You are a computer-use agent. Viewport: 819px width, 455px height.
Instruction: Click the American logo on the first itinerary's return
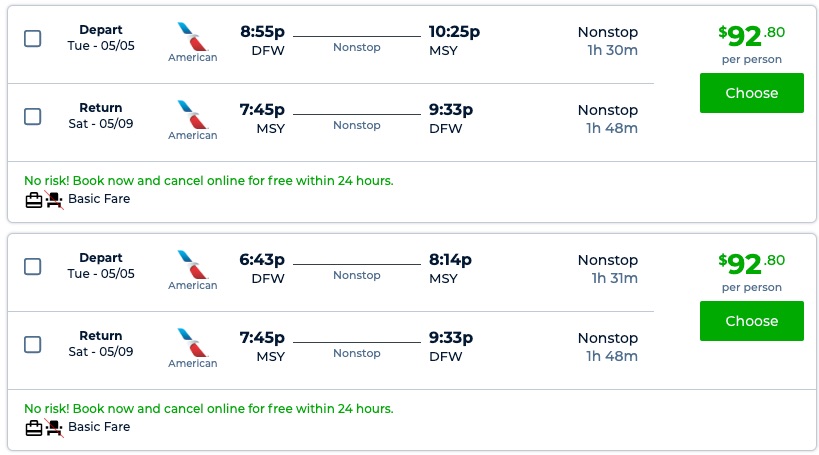[x=192, y=115]
